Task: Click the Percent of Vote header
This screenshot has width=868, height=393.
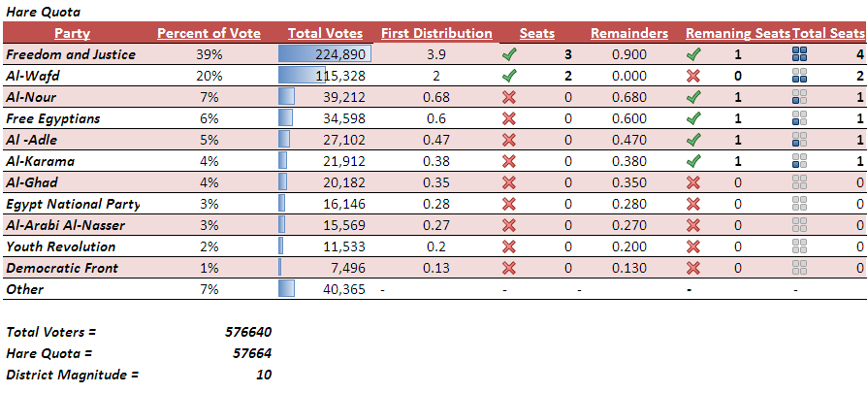Action: click(x=209, y=33)
